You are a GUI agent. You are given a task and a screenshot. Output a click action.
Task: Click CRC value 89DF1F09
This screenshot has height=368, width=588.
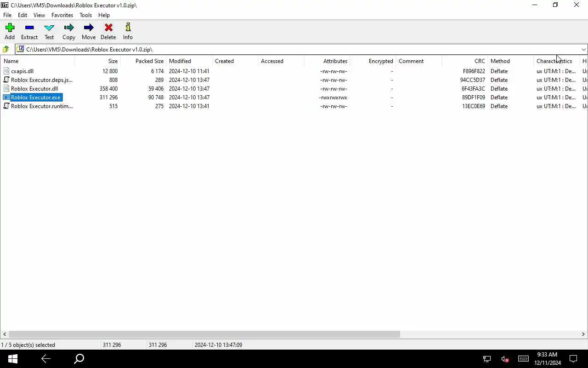click(474, 97)
